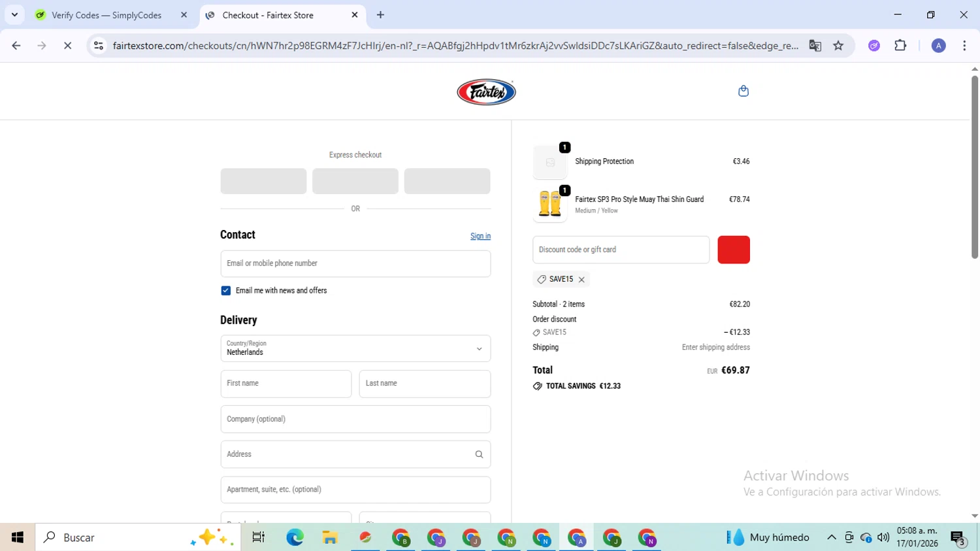Uncheck Email me with news and offers
This screenshot has height=551, width=980.
coord(226,291)
